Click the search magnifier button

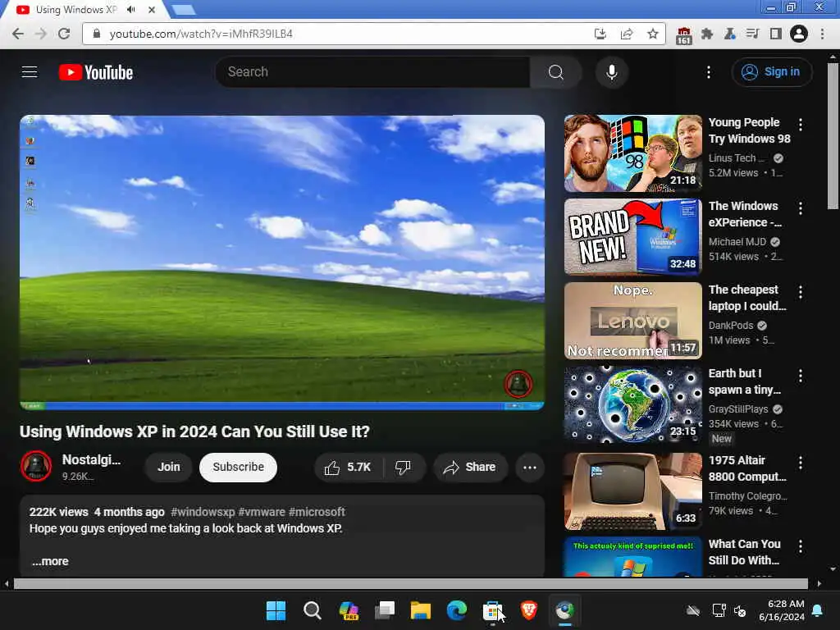tap(556, 72)
